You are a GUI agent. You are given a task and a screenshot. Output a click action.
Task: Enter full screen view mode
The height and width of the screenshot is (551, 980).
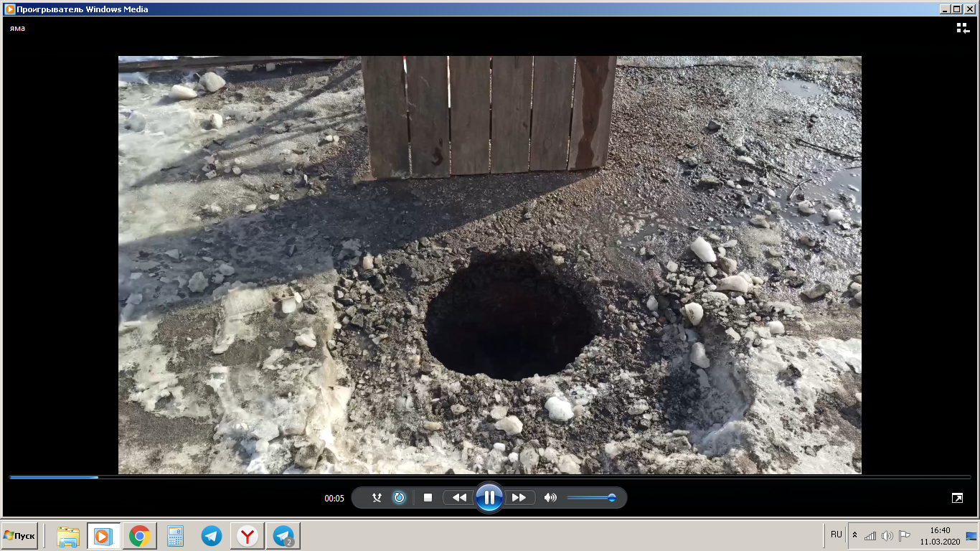[957, 497]
